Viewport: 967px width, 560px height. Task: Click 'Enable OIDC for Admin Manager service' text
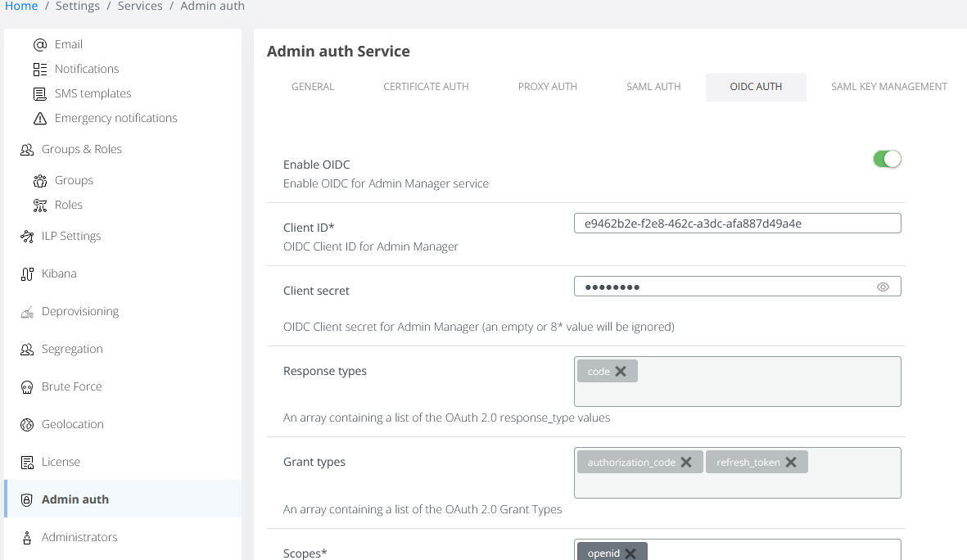386,183
